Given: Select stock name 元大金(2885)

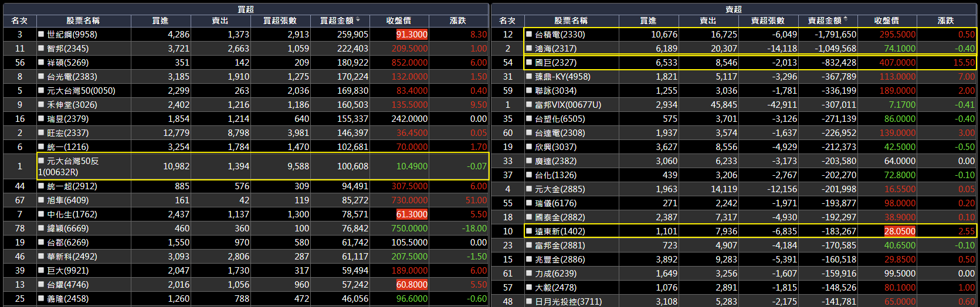Looking at the screenshot, I should pyautogui.click(x=559, y=189).
